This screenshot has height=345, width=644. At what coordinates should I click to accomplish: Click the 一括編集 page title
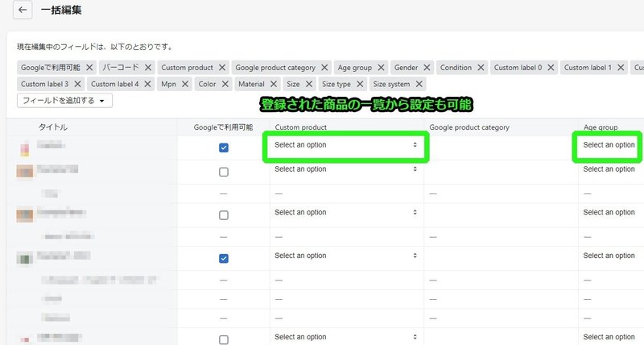pos(61,10)
